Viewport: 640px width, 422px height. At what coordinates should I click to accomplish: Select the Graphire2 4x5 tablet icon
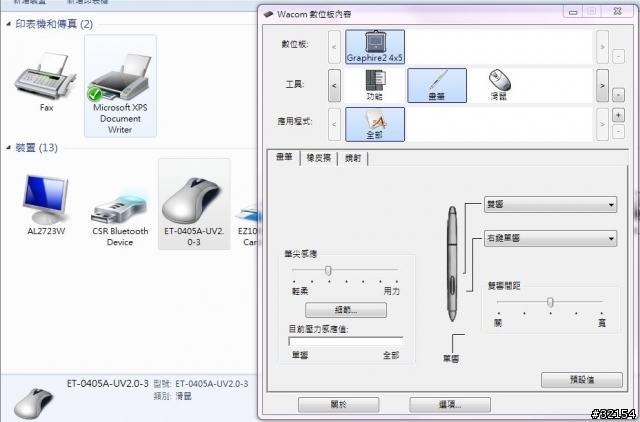point(375,47)
